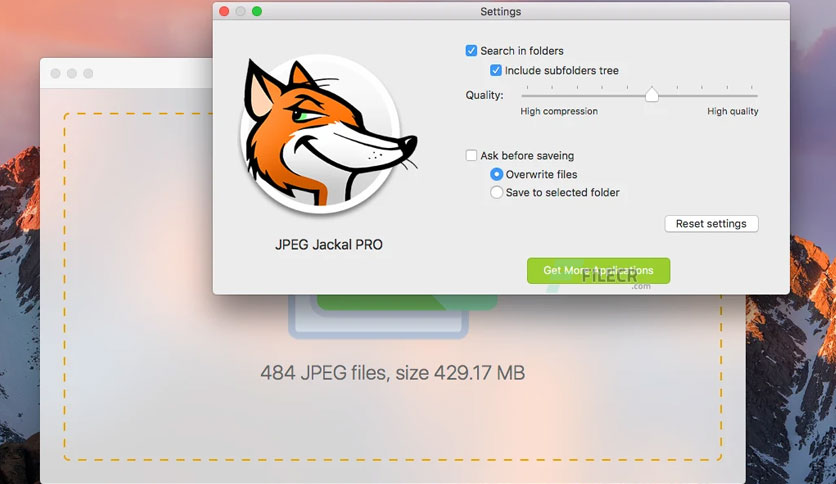Close the Settings window with red button
The height and width of the screenshot is (484, 836).
click(224, 11)
